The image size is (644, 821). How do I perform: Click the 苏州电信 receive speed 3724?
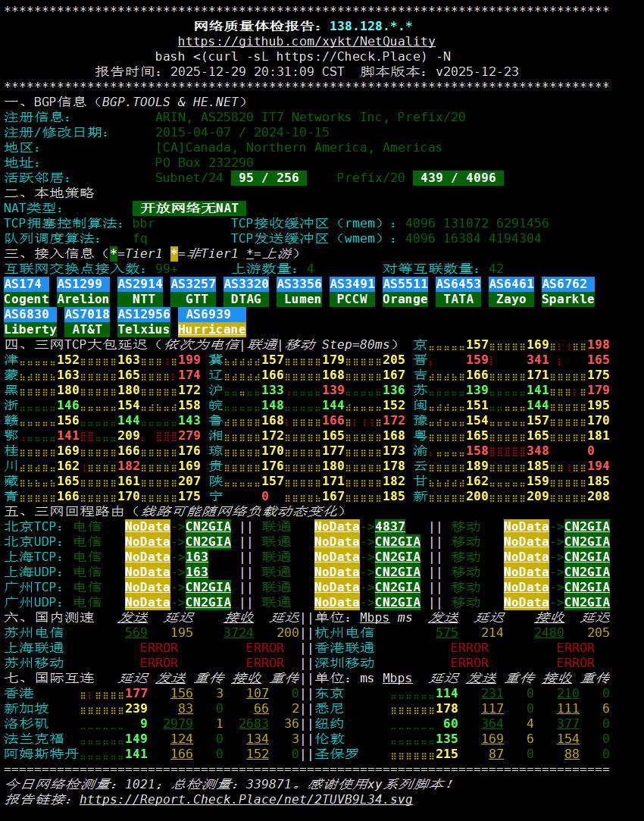tap(239, 633)
